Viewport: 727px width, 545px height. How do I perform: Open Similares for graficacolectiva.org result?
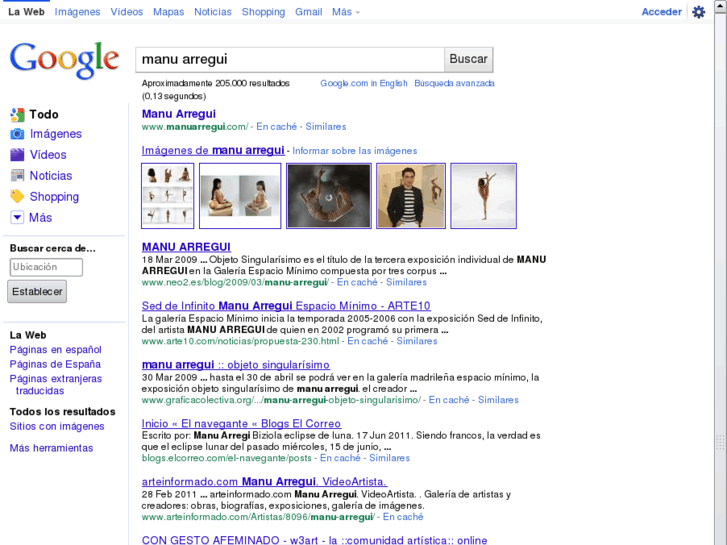coord(498,400)
